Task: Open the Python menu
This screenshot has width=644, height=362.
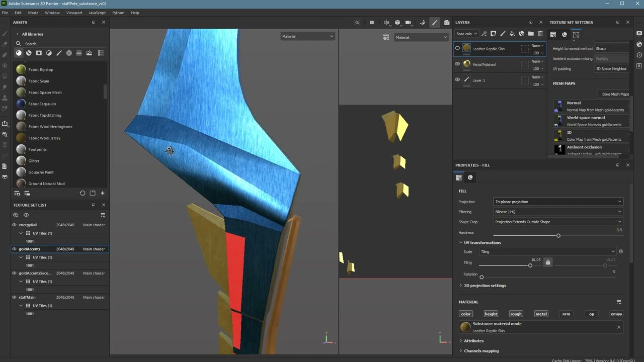Action: [118, 13]
